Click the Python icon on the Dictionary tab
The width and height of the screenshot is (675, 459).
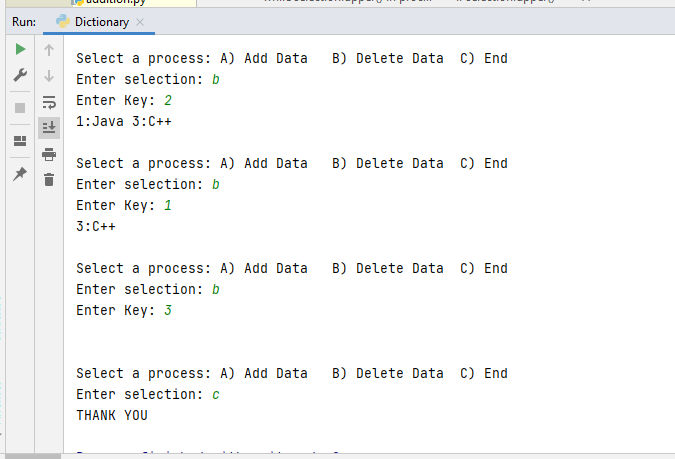coord(63,21)
